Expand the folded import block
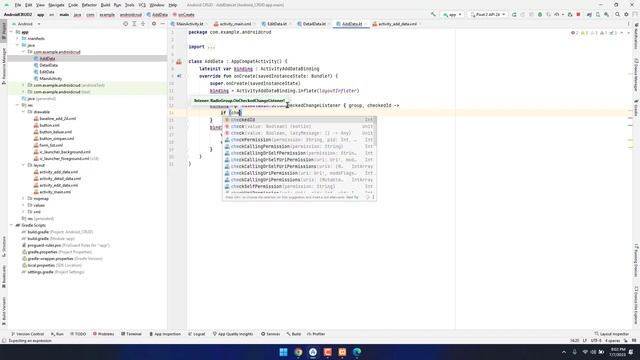Screen dimensions: 640x360 click(211, 47)
